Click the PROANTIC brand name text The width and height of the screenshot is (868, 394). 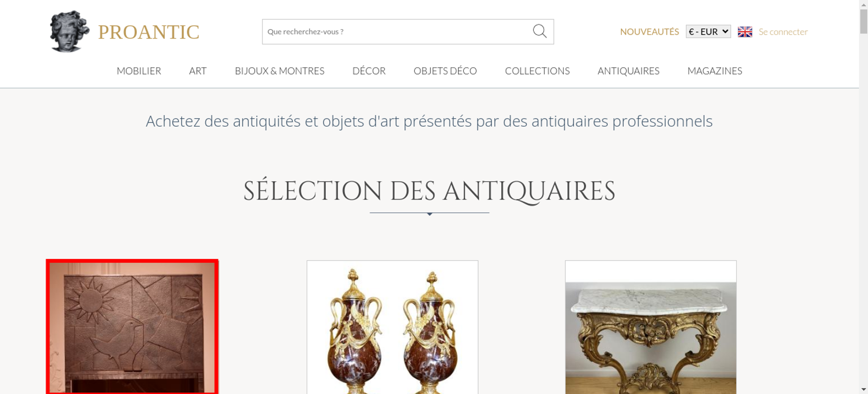click(x=148, y=32)
